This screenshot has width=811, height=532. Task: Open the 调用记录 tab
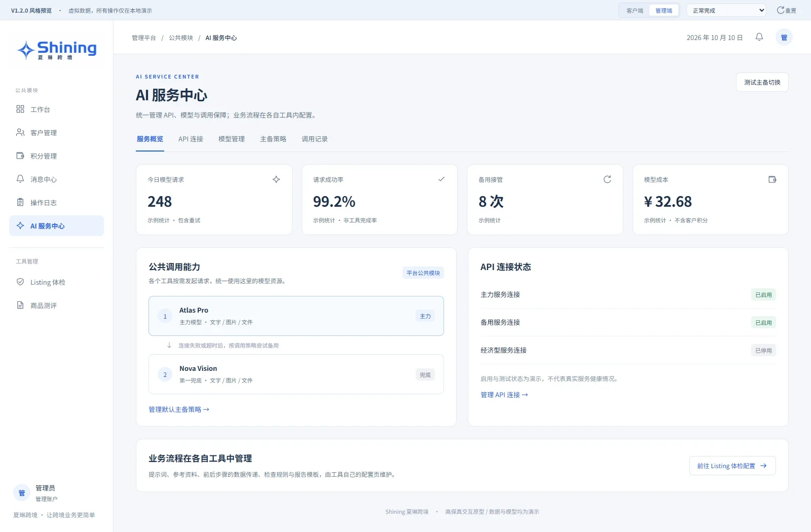315,139
